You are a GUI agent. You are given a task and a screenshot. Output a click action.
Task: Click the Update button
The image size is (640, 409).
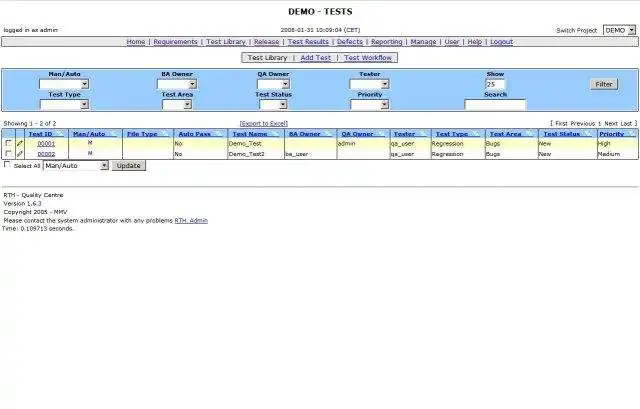(129, 166)
